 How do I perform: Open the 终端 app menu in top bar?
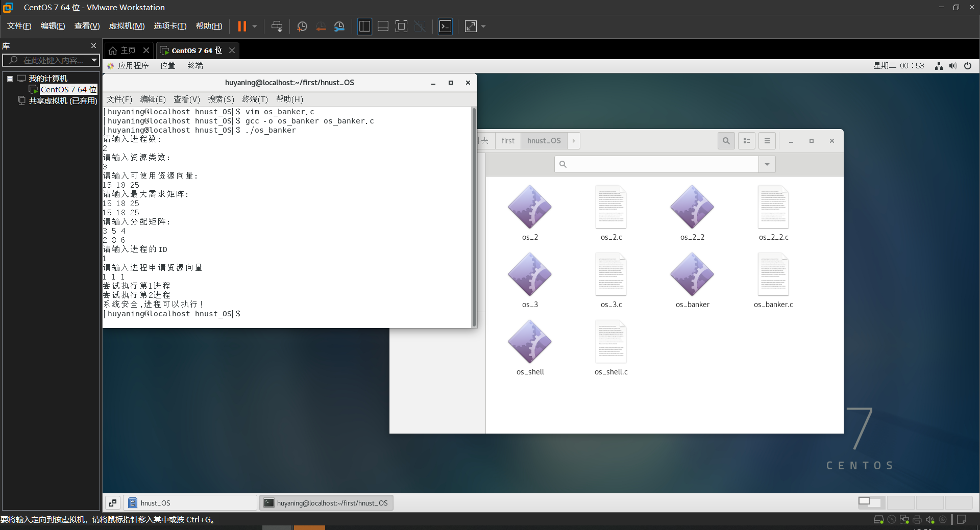(x=195, y=65)
